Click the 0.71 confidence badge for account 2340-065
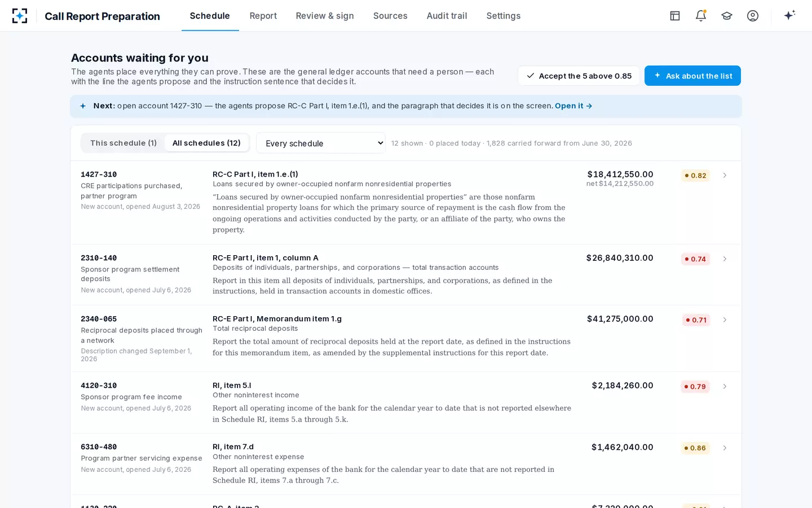812x508 pixels. [x=696, y=320]
